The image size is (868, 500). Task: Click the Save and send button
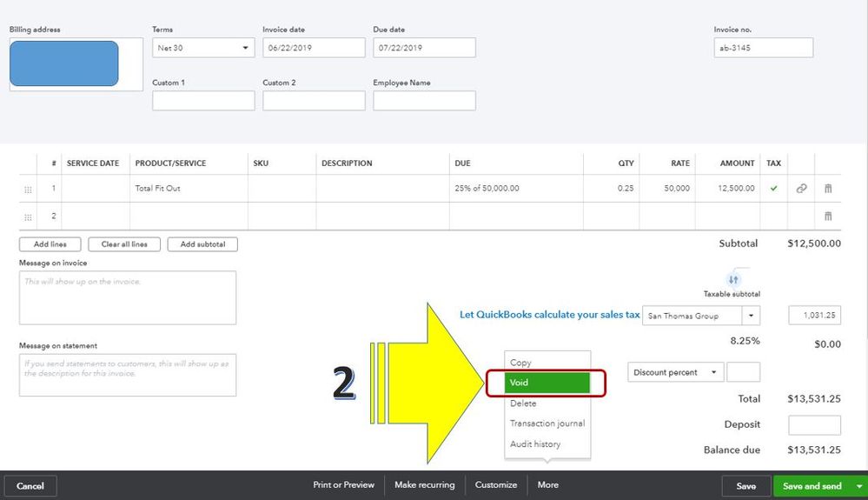tap(812, 486)
